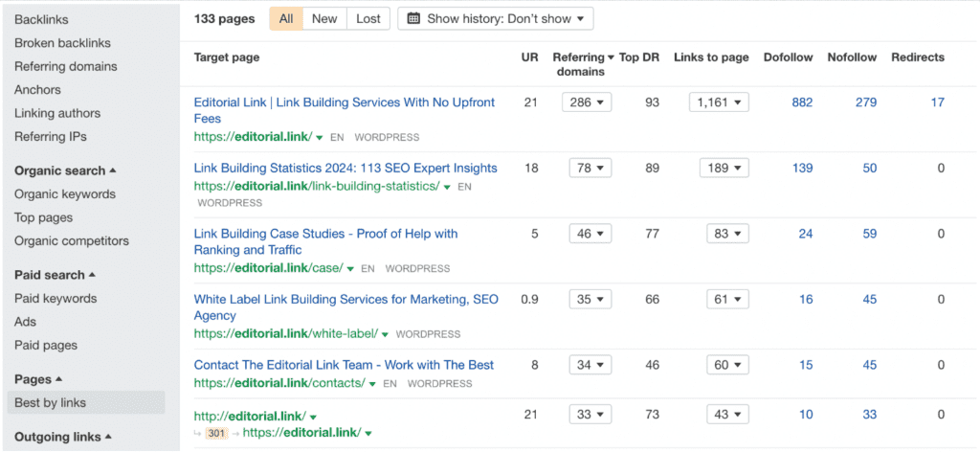Sort by Redirects column header
This screenshot has height=453, width=980.
pyautogui.click(x=918, y=57)
